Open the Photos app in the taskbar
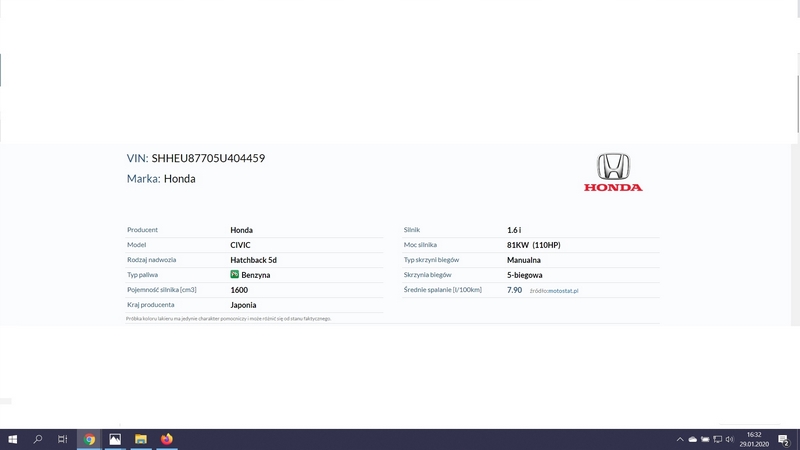Image resolution: width=800 pixels, height=450 pixels. coord(115,439)
